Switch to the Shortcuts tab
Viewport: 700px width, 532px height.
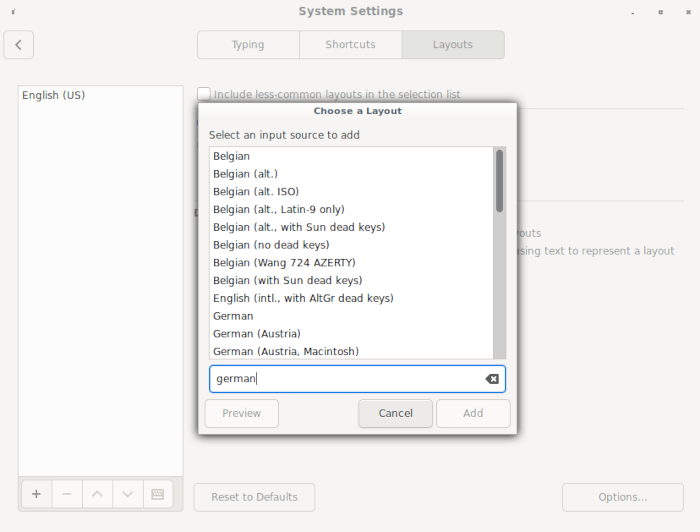(350, 45)
